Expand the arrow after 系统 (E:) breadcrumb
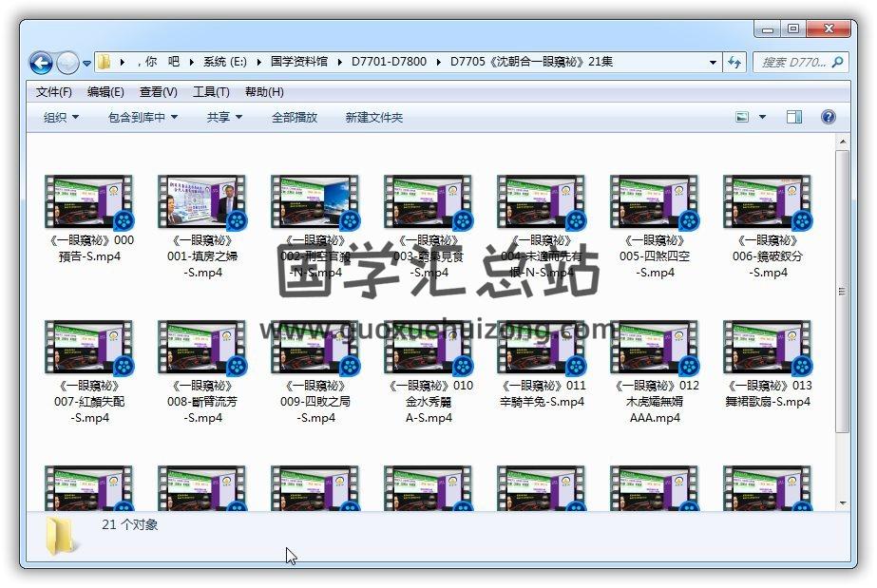This screenshot has width=877, height=588. coord(258,62)
